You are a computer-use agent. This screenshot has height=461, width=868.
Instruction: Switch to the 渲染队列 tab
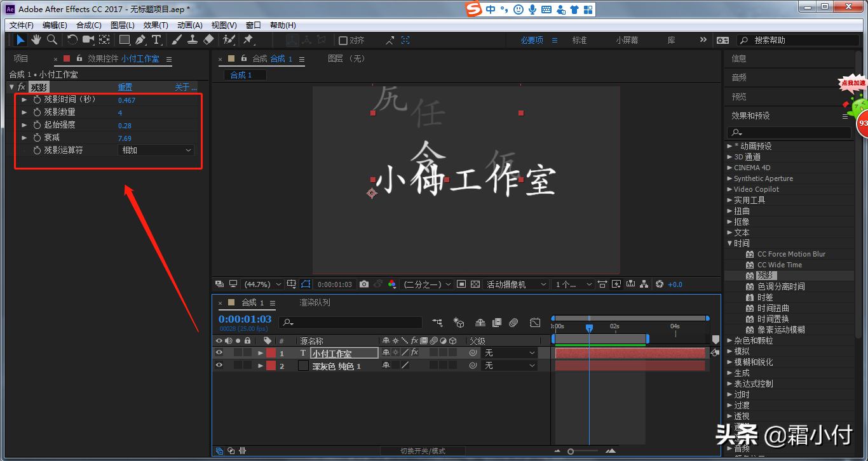pyautogui.click(x=315, y=303)
